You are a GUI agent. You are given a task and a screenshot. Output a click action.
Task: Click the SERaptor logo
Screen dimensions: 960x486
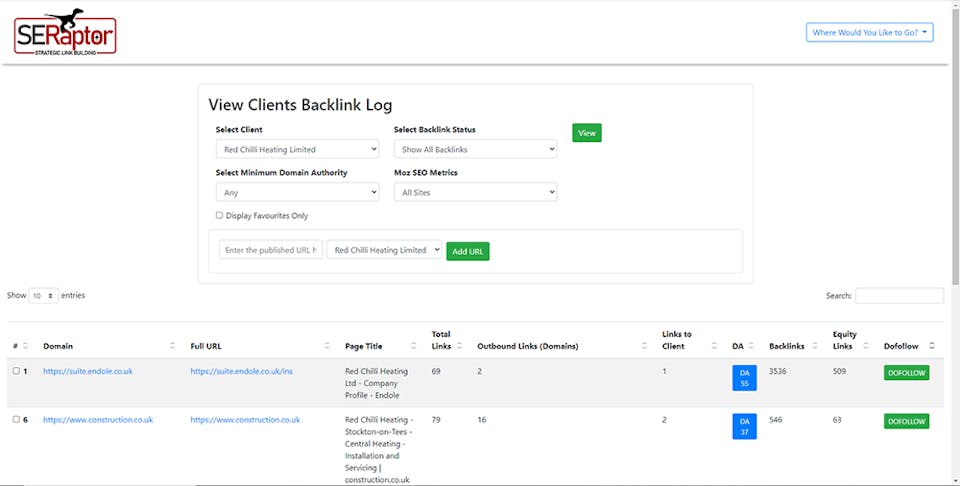(x=65, y=32)
